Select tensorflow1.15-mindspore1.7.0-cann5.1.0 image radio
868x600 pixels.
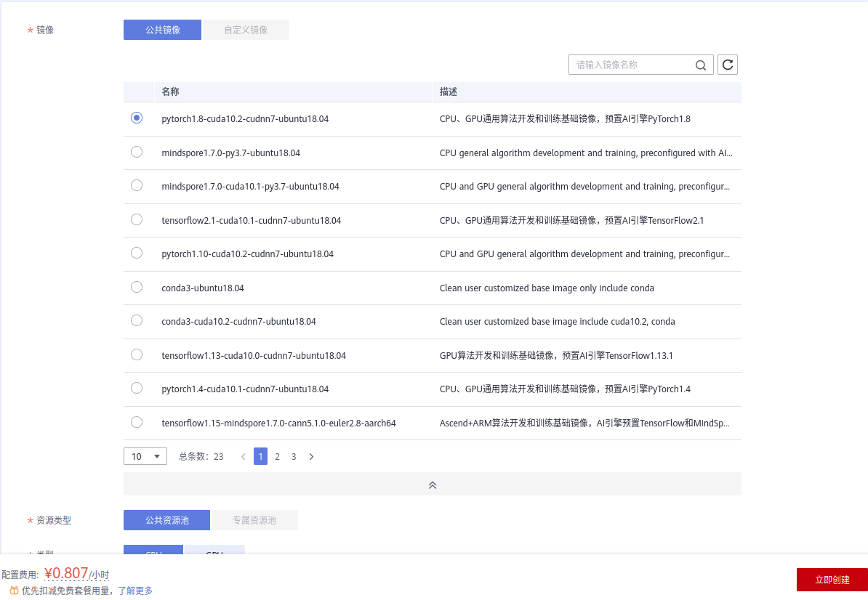(137, 422)
